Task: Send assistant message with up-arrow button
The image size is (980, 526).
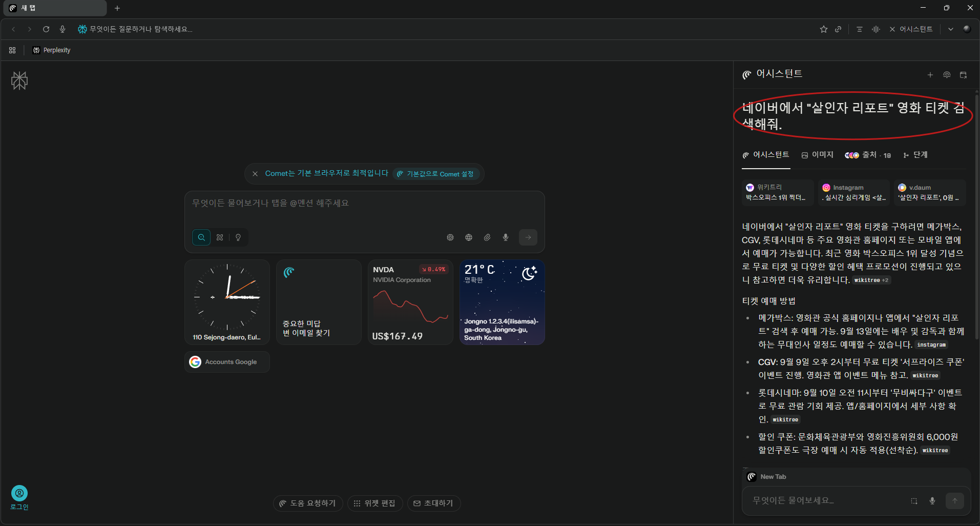Action: [955, 501]
